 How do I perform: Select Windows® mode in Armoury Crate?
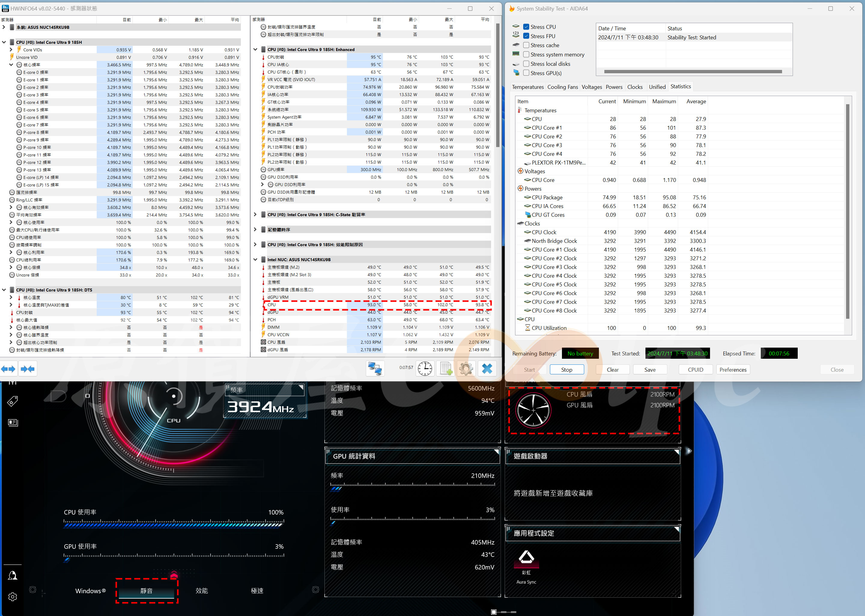(x=90, y=590)
